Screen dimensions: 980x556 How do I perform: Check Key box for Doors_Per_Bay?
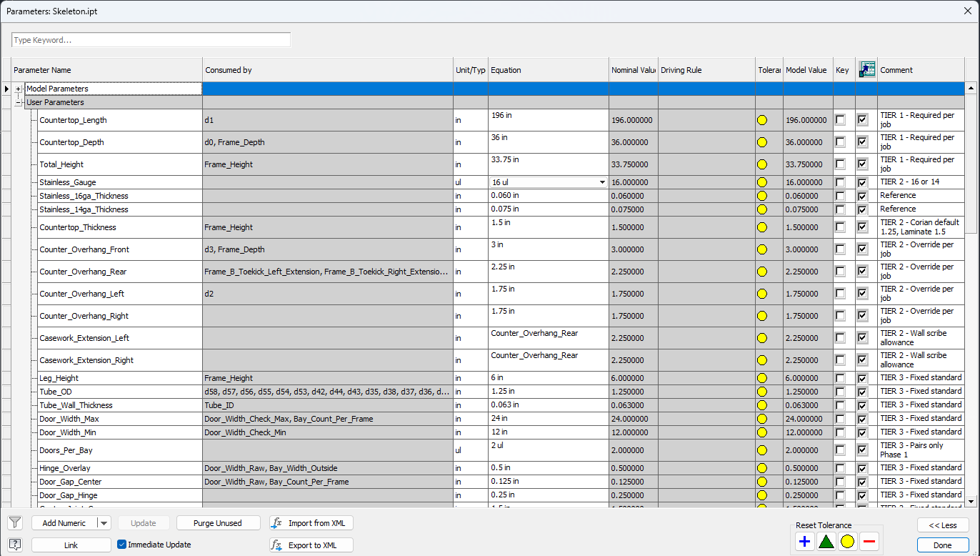(840, 450)
